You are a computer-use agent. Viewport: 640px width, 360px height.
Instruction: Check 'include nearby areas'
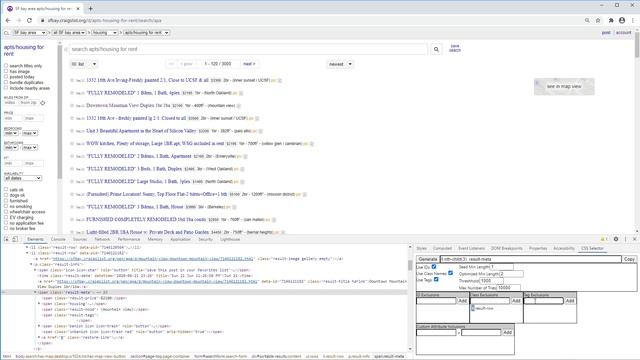(6, 87)
